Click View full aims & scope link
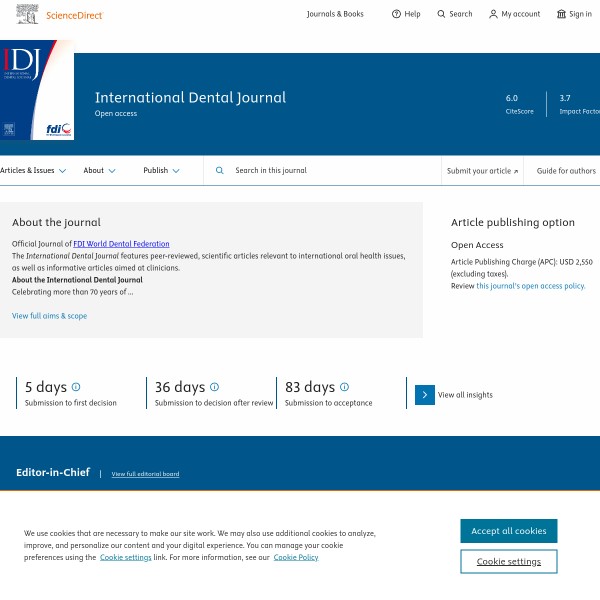This screenshot has width=600, height=600. click(x=49, y=316)
